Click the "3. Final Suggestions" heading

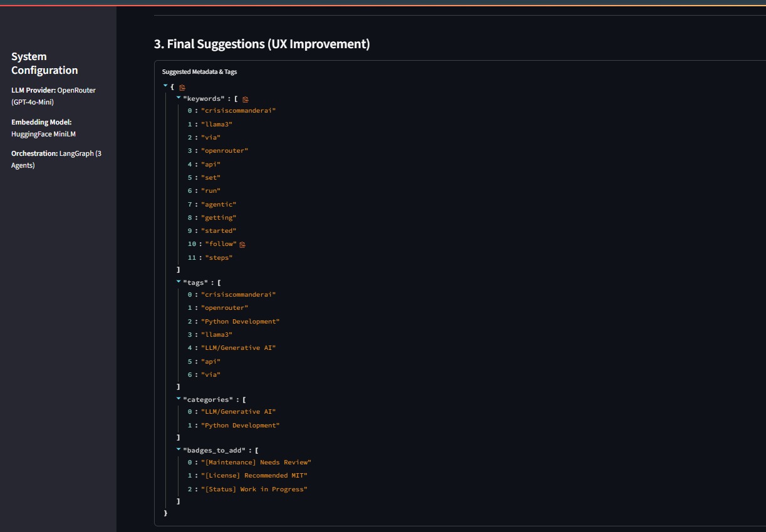pos(262,44)
